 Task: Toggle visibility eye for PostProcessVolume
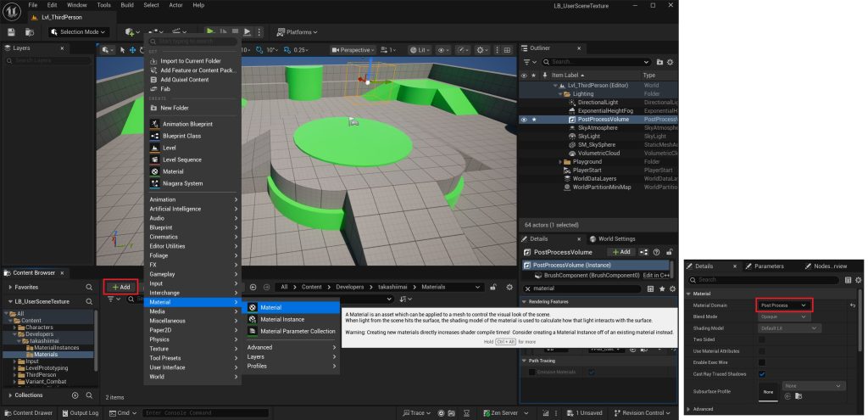point(524,120)
